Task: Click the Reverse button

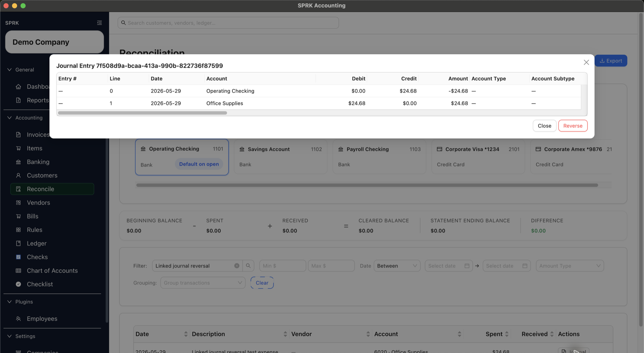Action: pos(573,126)
